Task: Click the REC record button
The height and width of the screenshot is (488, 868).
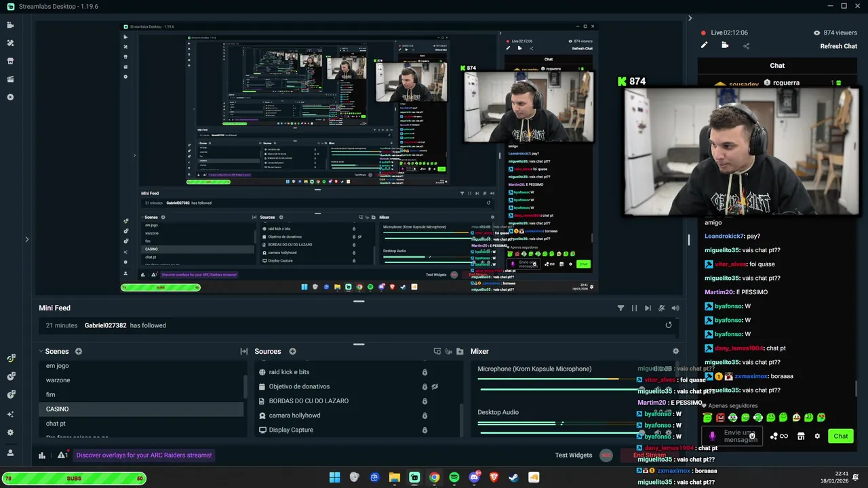Action: (x=606, y=455)
